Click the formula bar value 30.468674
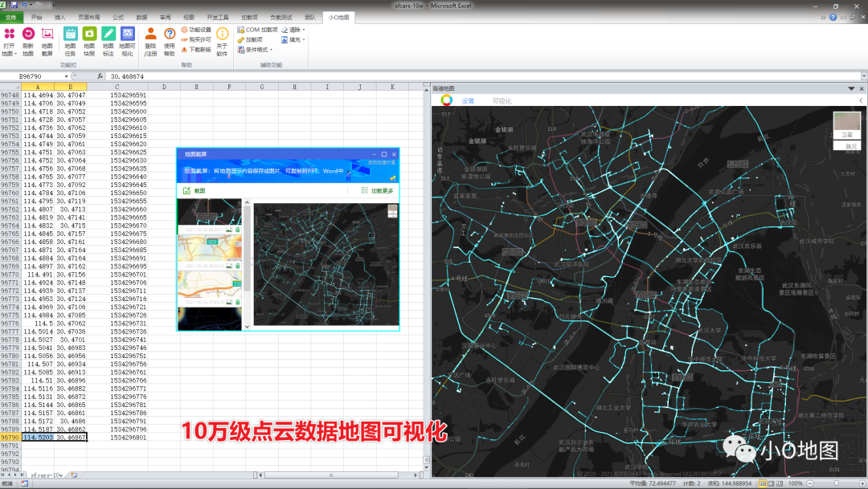 pos(127,76)
